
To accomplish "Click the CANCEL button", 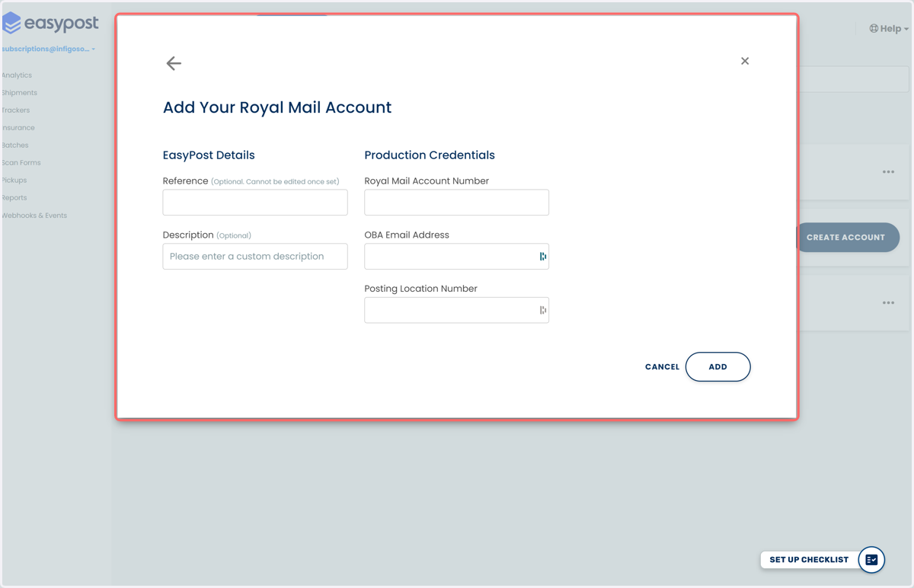I will (x=662, y=367).
